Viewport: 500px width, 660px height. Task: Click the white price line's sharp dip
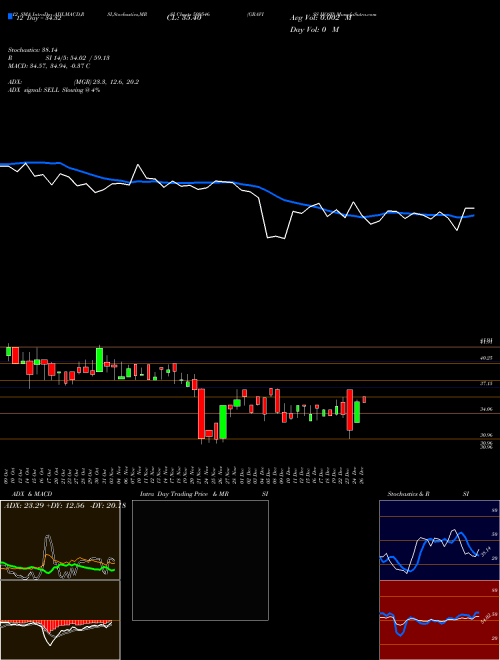tap(276, 237)
